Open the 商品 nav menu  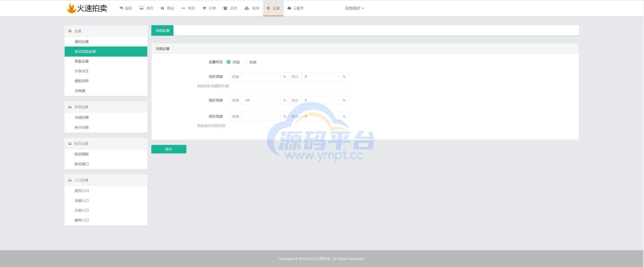pos(168,8)
